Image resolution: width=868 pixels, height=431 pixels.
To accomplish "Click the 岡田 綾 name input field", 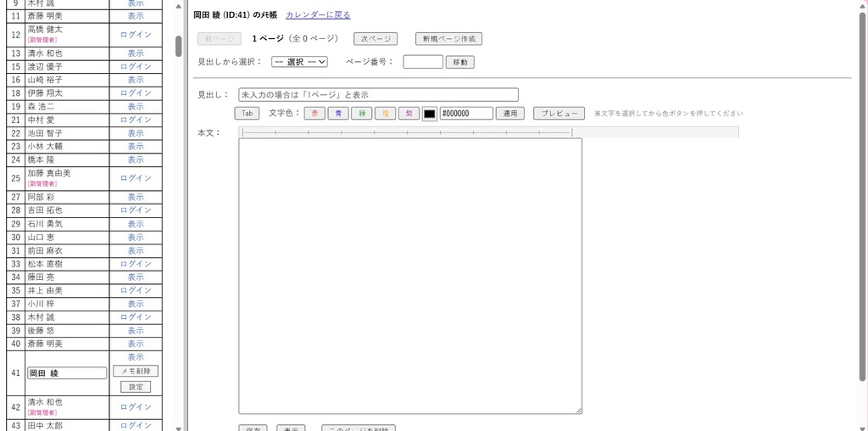I will click(x=67, y=373).
